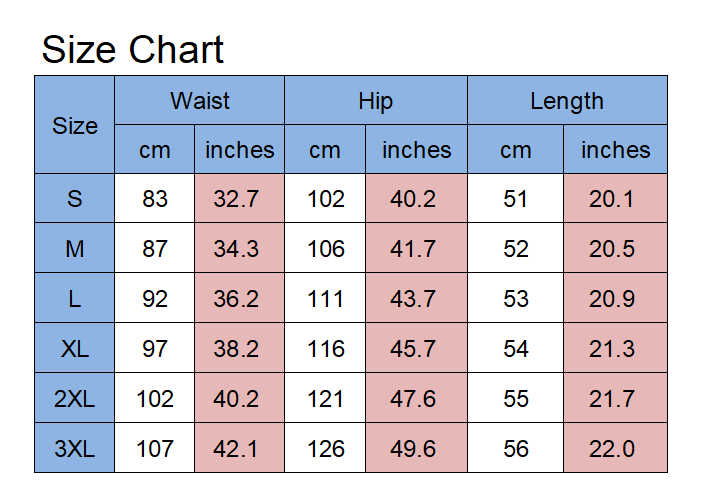Select the Size header cell

[x=75, y=126]
